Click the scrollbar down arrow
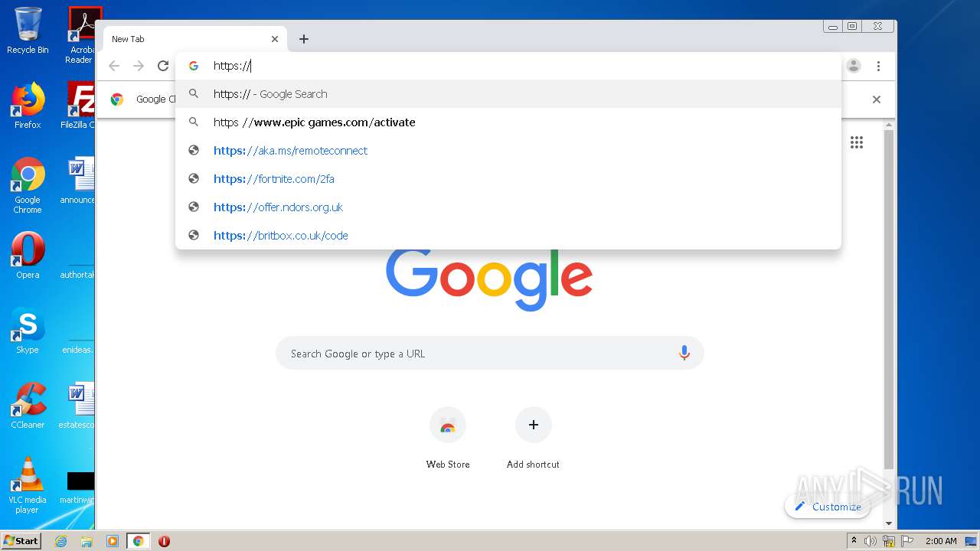 tap(888, 523)
